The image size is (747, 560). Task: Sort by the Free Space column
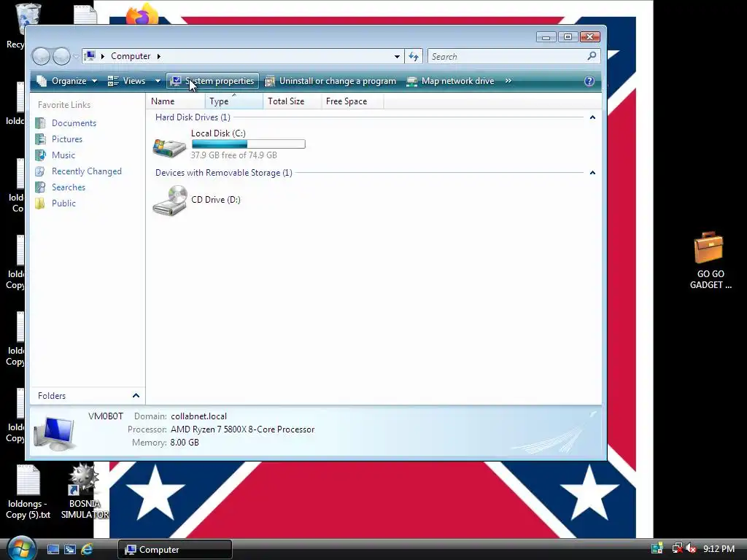click(352, 101)
